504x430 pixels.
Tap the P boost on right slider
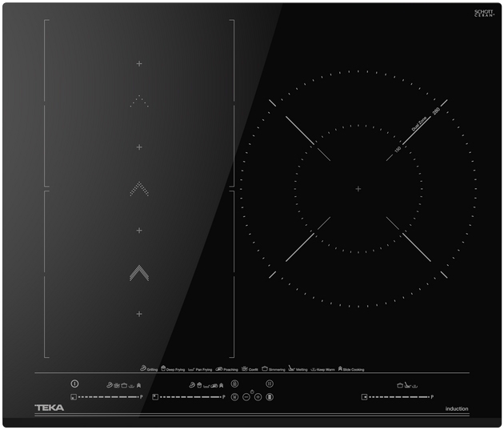432,397
